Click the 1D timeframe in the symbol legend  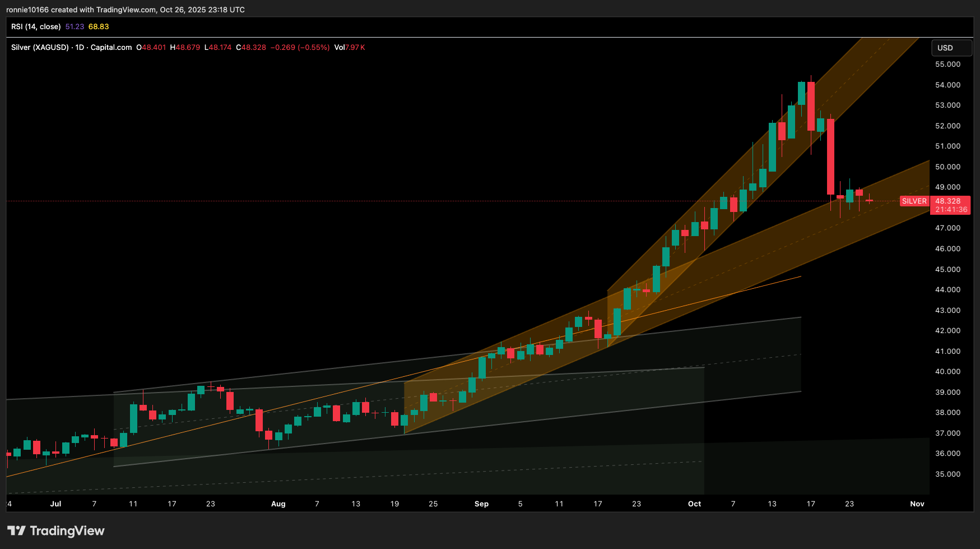(x=78, y=47)
